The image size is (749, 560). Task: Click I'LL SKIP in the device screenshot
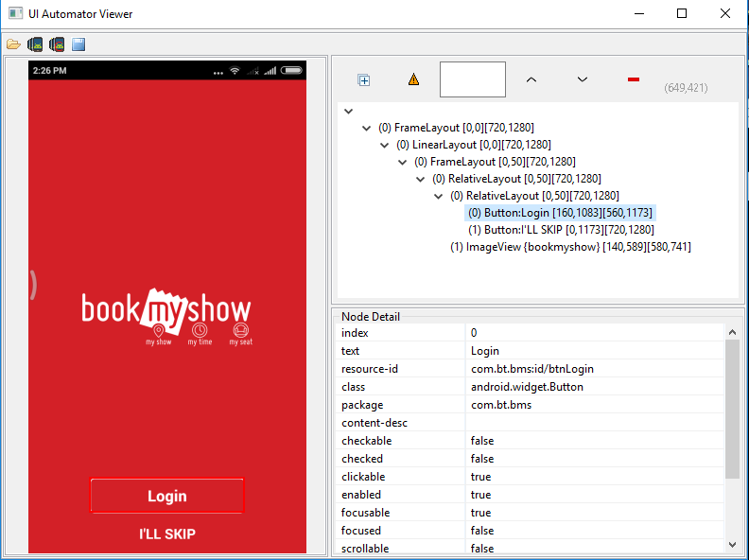[167, 534]
